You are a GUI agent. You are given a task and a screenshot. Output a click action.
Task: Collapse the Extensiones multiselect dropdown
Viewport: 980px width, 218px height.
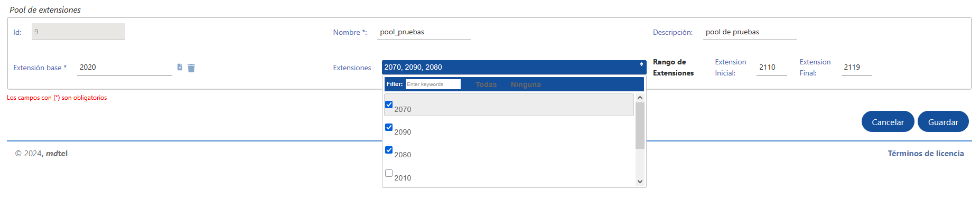[514, 67]
